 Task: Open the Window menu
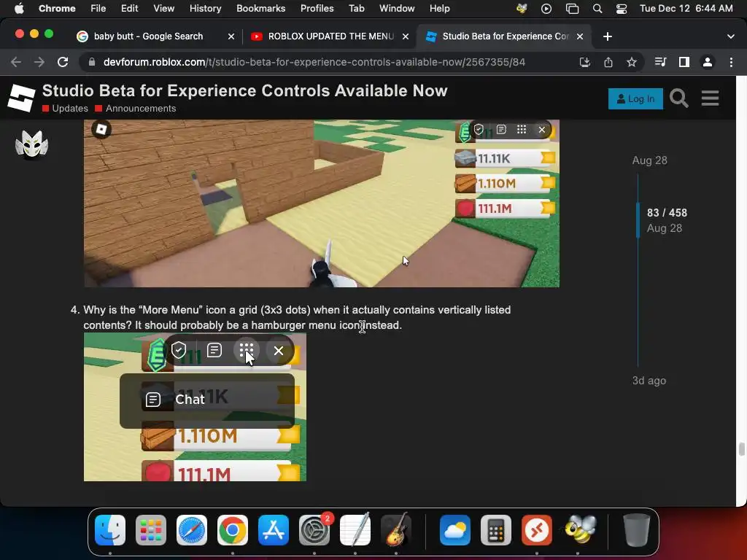click(x=397, y=8)
